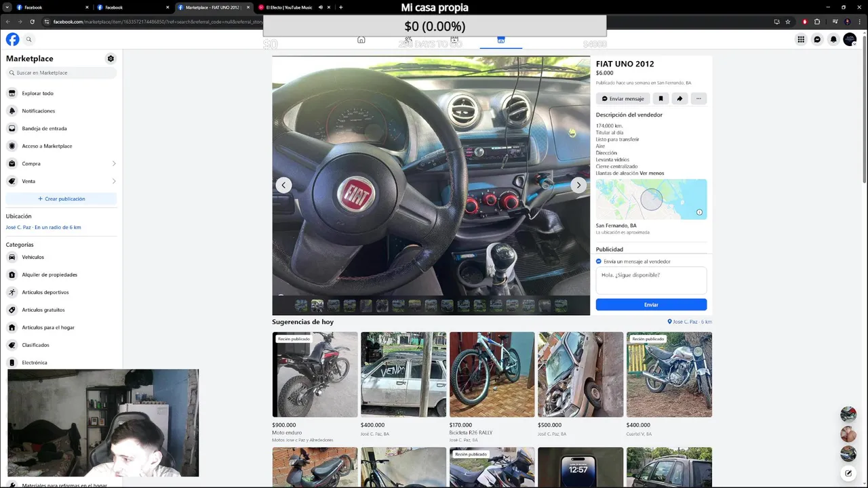The height and width of the screenshot is (488, 868).
Task: Go to Facebook Home icon
Action: (361, 40)
